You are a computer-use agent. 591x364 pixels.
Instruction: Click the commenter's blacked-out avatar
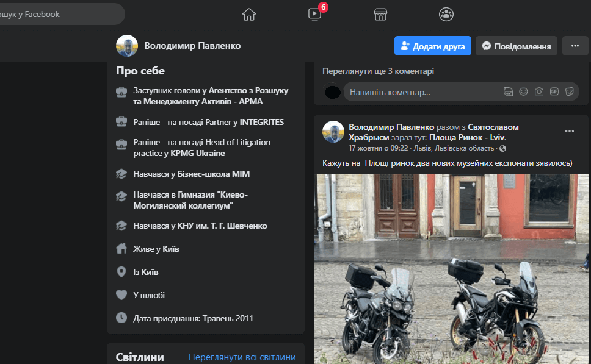coord(332,92)
